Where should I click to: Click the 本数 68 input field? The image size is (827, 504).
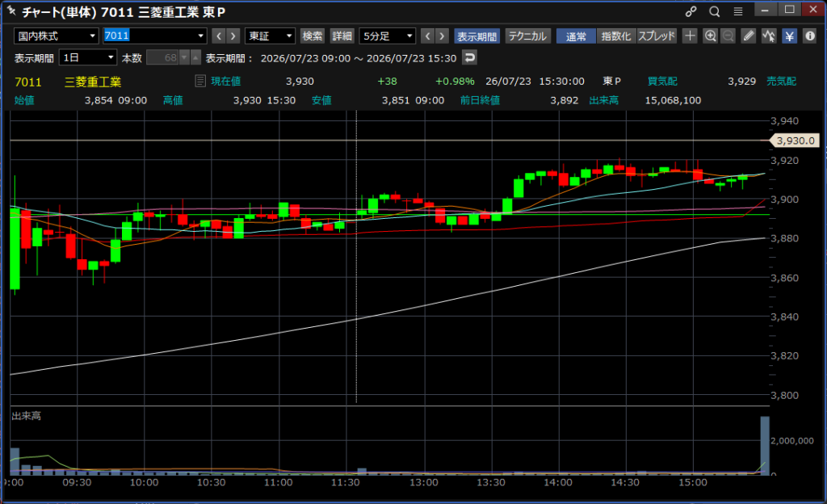(163, 57)
